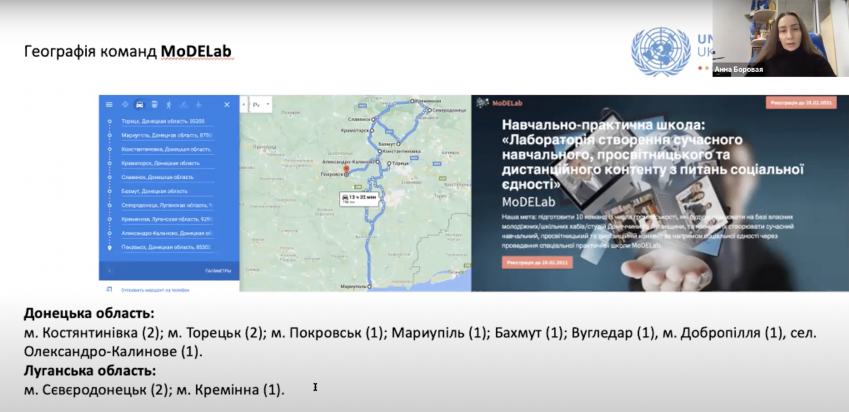Click "м. Костянтинівка (2)" in the list
This screenshot has width=849, height=412.
[94, 332]
